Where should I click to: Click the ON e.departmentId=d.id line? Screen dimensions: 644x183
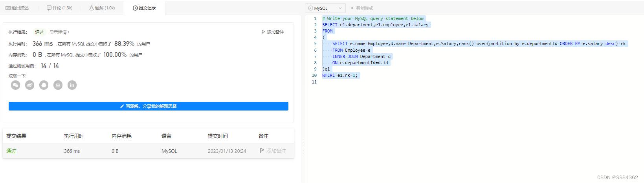[360, 63]
